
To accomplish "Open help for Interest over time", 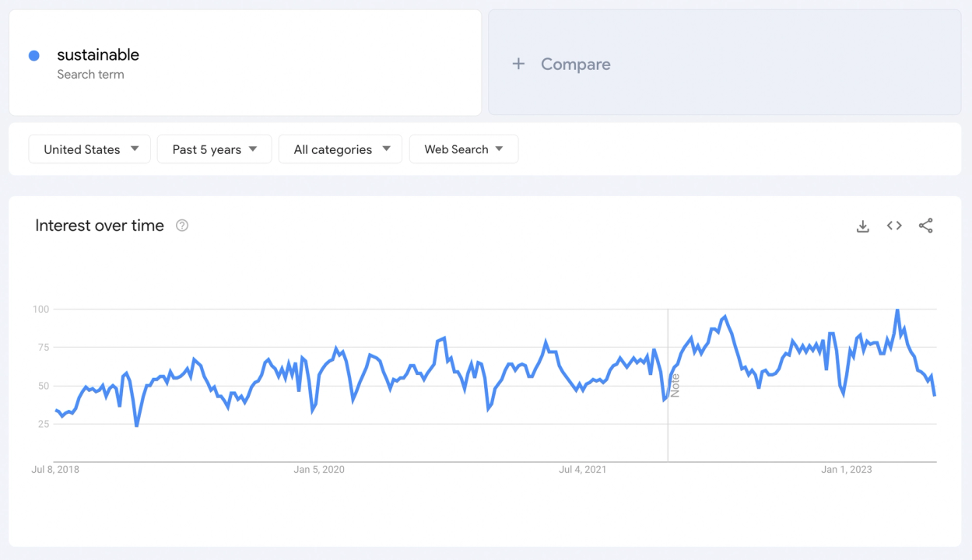I will (x=182, y=226).
